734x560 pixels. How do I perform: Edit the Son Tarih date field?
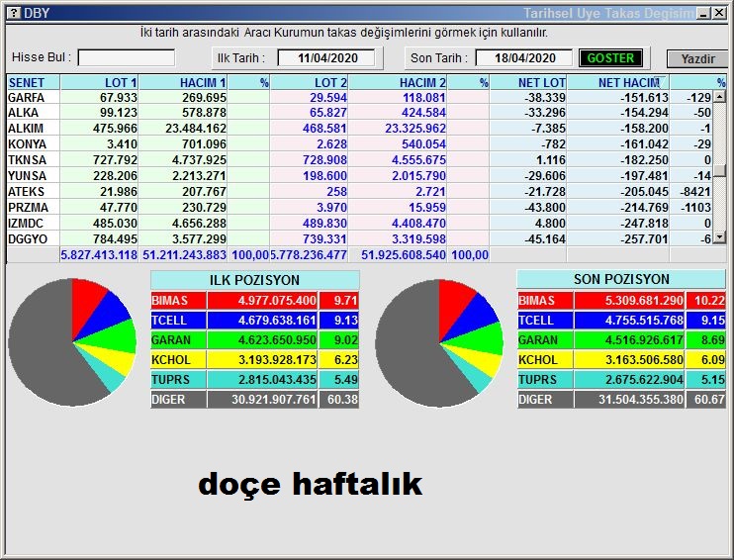(524, 58)
